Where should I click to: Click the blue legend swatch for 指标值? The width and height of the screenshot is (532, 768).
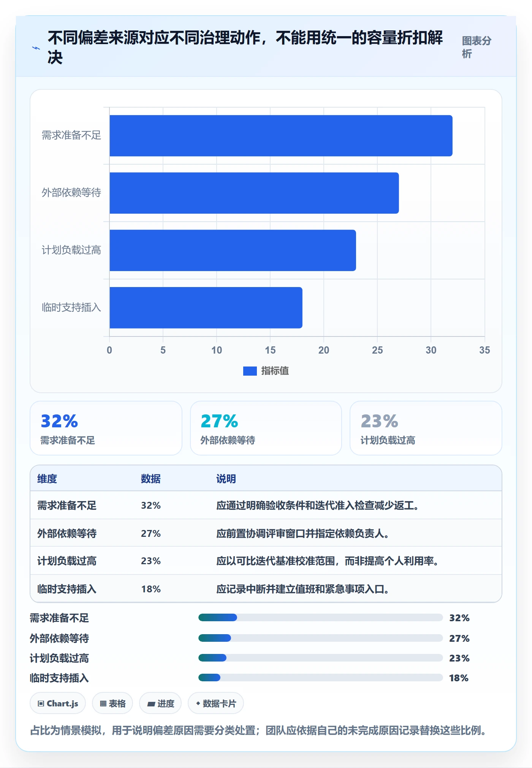pos(250,371)
